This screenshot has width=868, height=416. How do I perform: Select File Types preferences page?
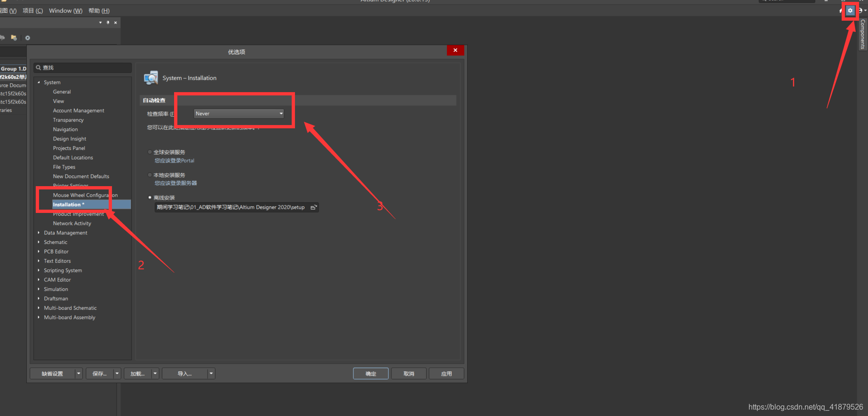[64, 167]
